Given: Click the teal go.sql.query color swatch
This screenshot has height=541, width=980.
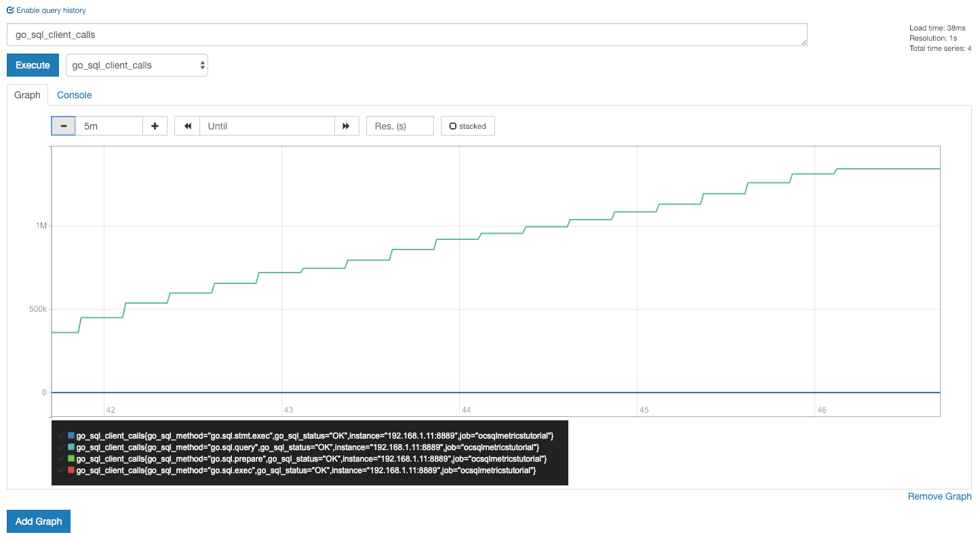Looking at the screenshot, I should tap(71, 447).
